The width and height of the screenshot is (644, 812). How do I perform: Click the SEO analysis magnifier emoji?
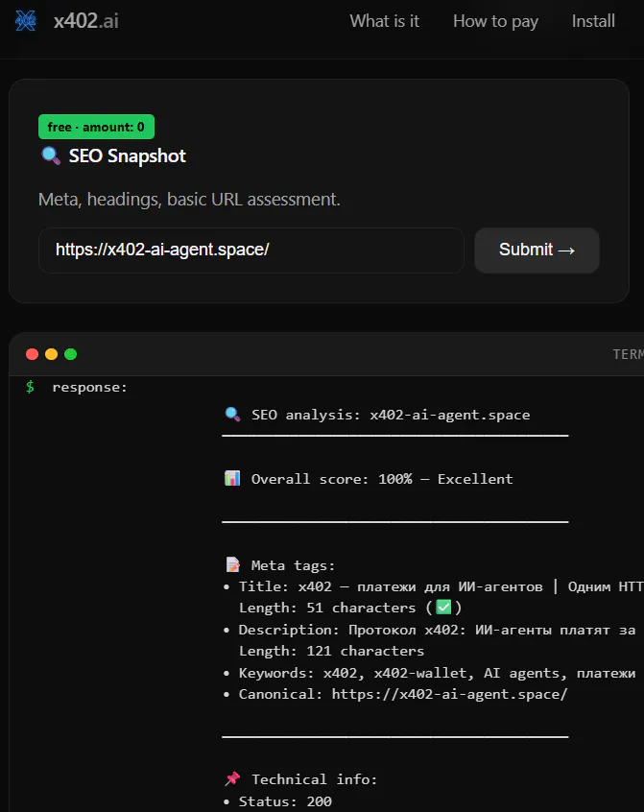(x=232, y=415)
